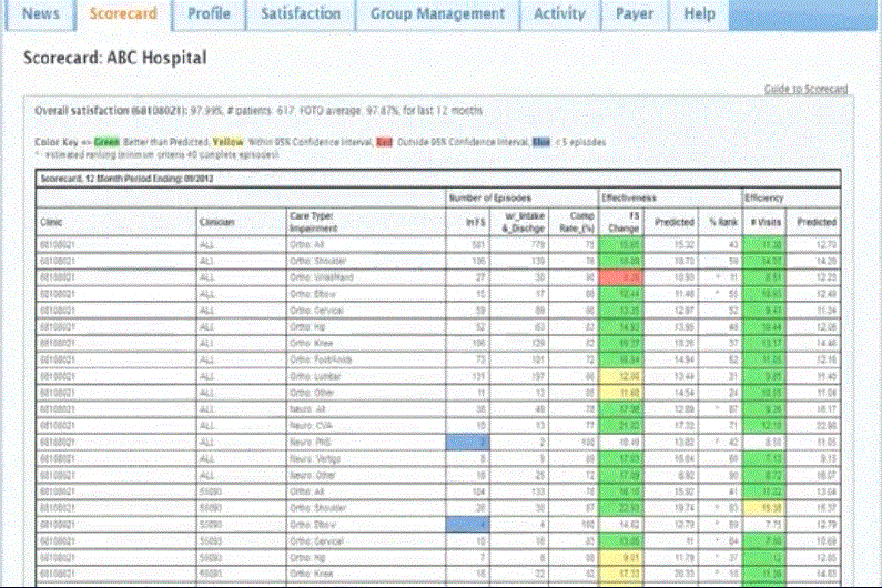Switch to the Profile tab
Viewport: 882px width, 588px height.
pos(209,14)
